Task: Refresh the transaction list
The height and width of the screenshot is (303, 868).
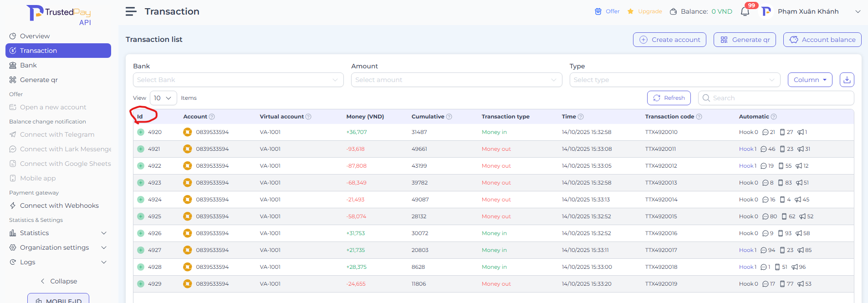Action: [669, 98]
